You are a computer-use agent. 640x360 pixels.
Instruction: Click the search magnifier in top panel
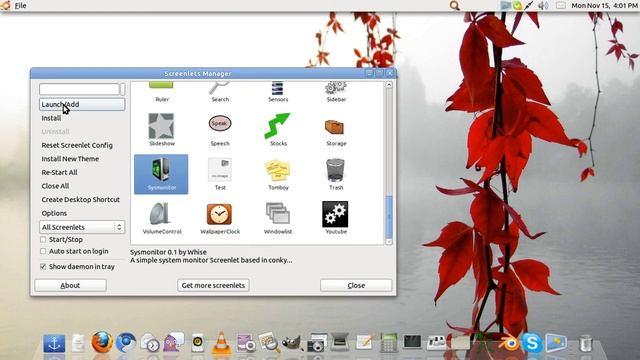454,5
